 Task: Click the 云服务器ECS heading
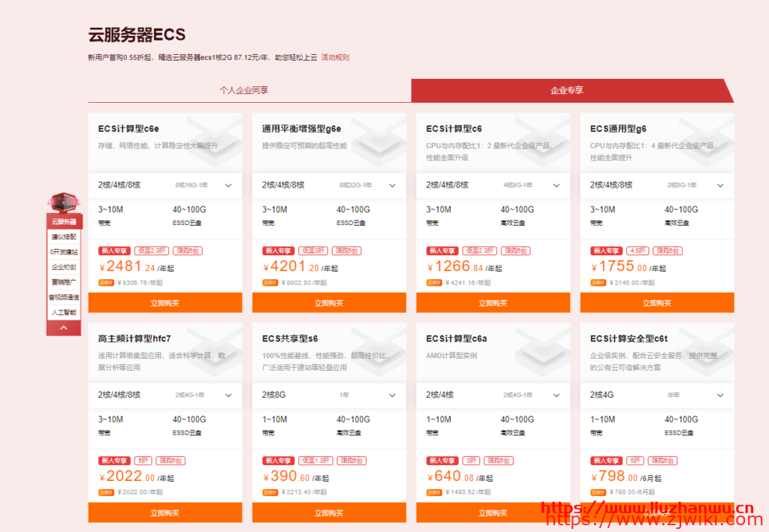point(137,35)
